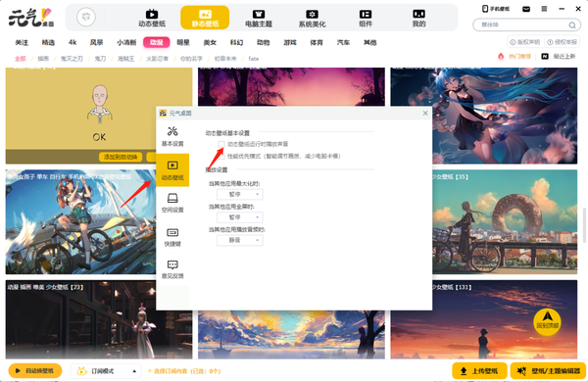Image resolution: width=588 pixels, height=382 pixels.
Task: Click the 上传壁纸 button
Action: [479, 371]
